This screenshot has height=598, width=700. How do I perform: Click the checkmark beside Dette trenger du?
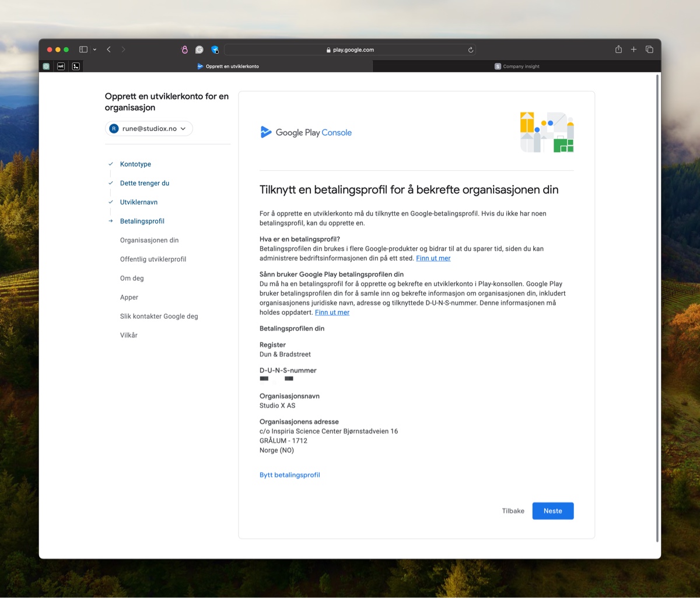point(110,183)
